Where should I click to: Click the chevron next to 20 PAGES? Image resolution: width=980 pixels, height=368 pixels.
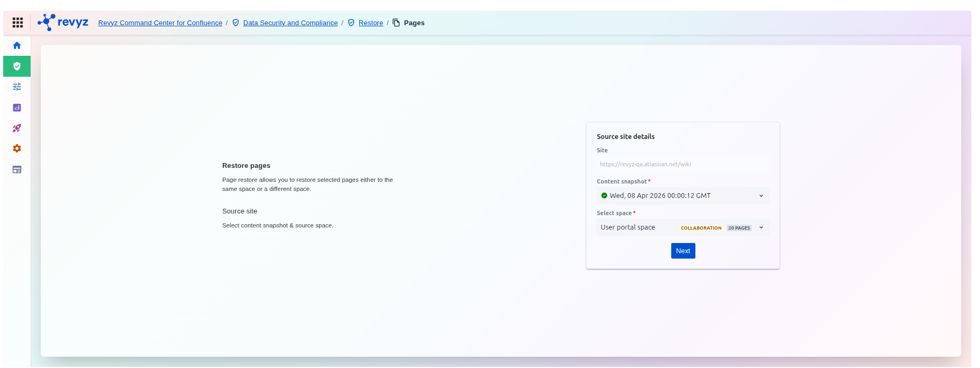coord(761,227)
